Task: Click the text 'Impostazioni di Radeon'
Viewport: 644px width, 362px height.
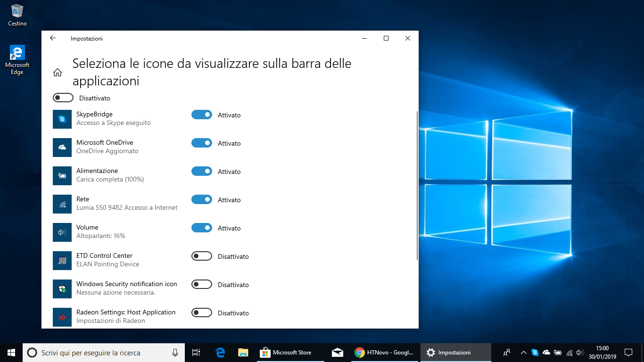Action: 110,321
